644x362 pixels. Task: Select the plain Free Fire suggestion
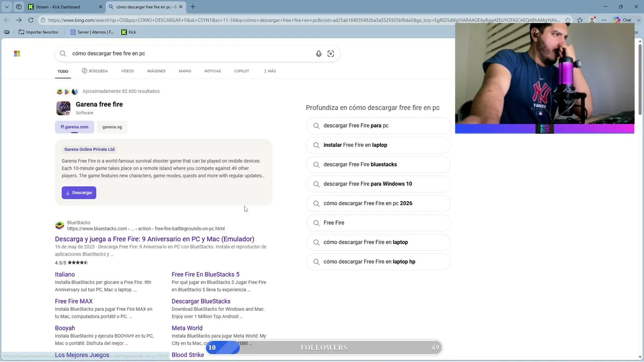click(x=378, y=223)
